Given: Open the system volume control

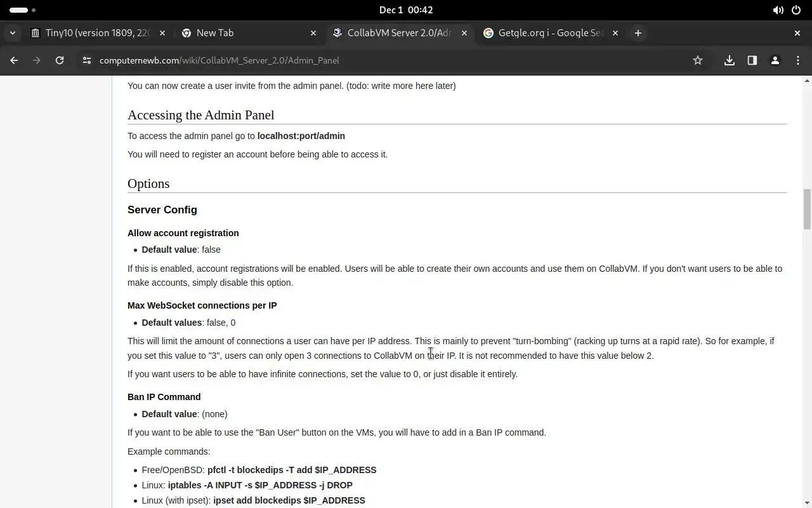Looking at the screenshot, I should pos(778,10).
